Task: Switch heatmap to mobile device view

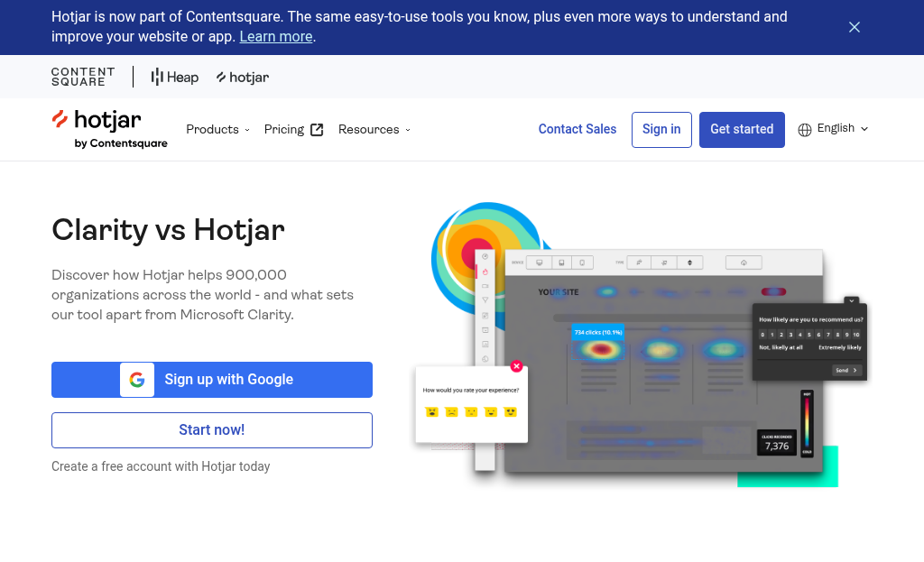Action: point(582,261)
